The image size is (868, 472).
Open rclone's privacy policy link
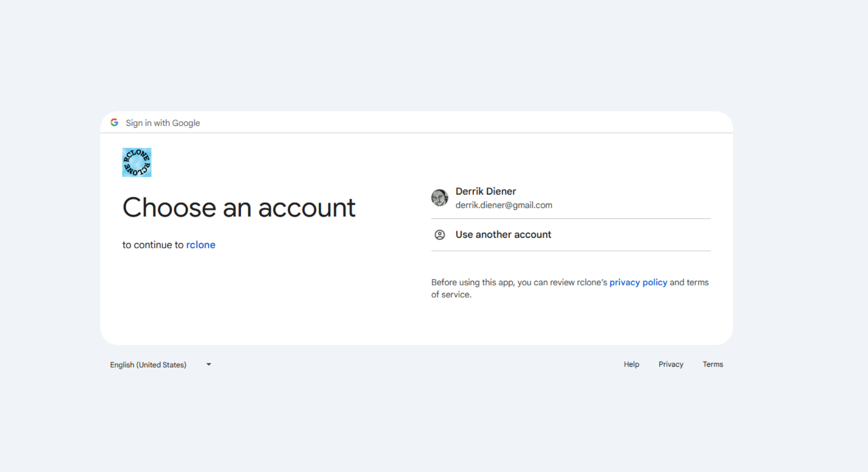[x=638, y=282]
